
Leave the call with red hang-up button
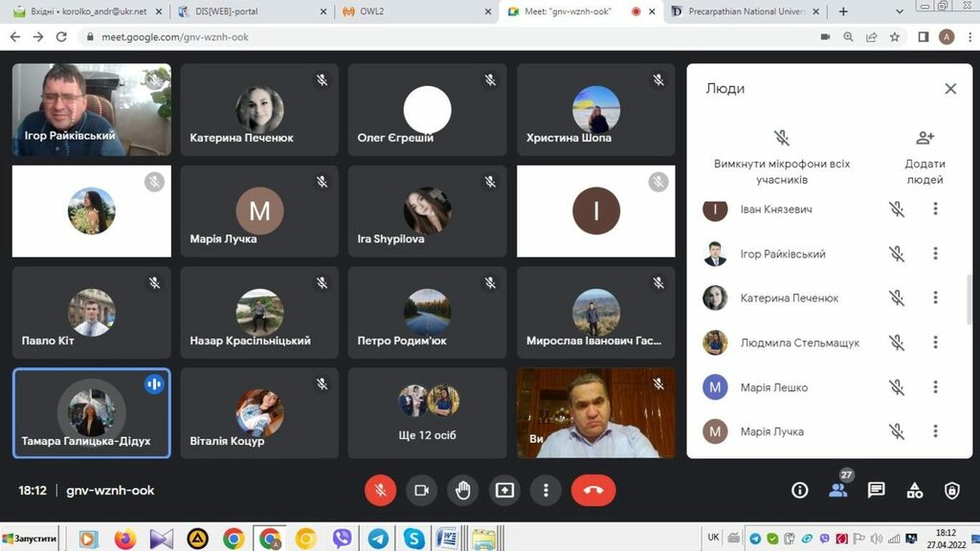[593, 490]
